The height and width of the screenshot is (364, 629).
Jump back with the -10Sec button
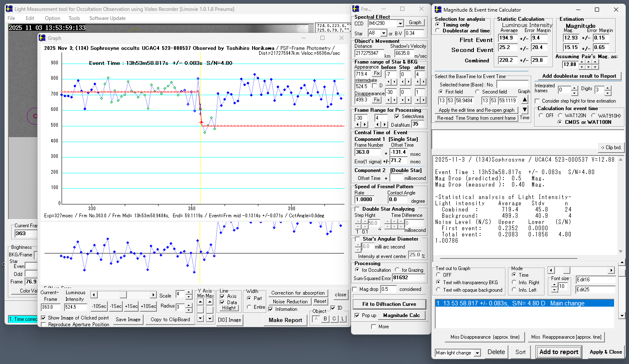(99, 306)
